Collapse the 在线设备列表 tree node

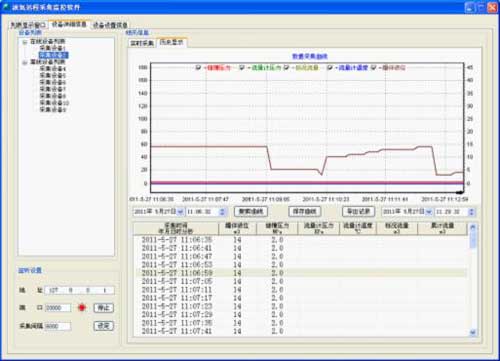(x=25, y=42)
